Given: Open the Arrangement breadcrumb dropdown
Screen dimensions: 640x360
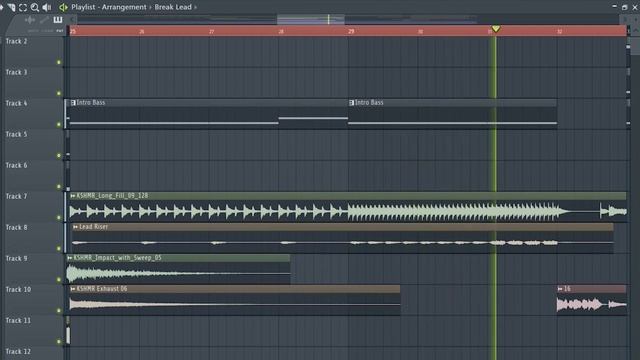Looking at the screenshot, I should [124, 7].
